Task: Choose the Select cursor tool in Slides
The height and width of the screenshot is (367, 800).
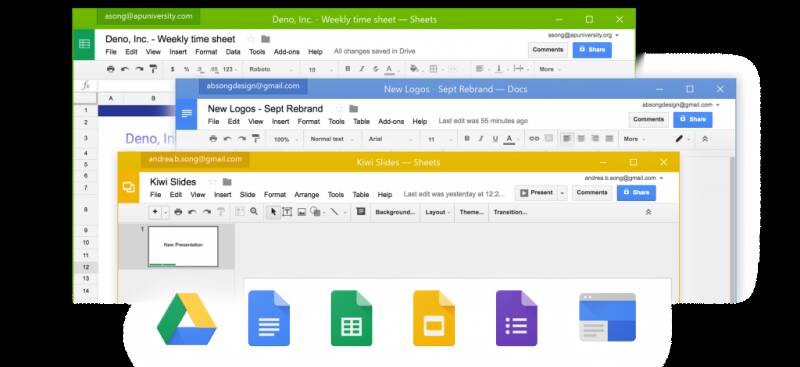Action: point(273,212)
